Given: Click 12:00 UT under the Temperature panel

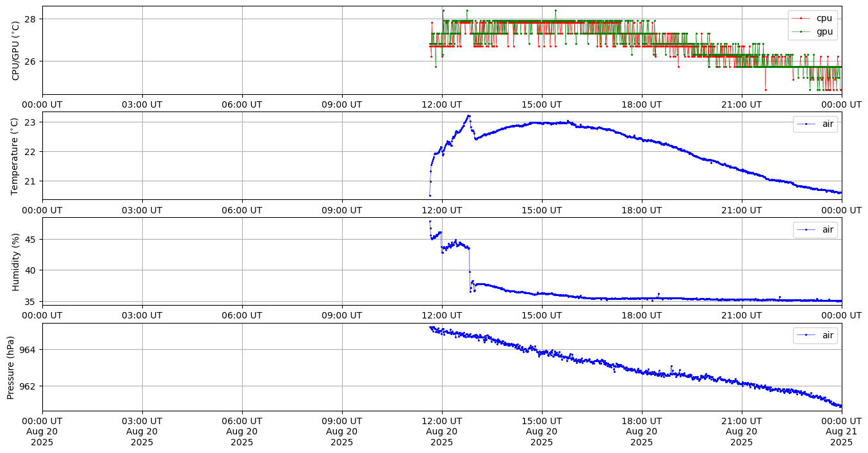Looking at the screenshot, I should (442, 210).
